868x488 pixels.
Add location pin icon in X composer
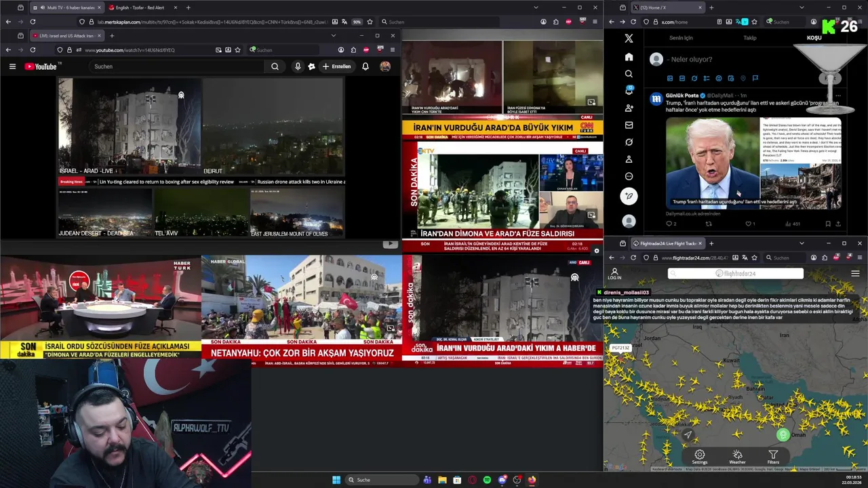point(743,79)
